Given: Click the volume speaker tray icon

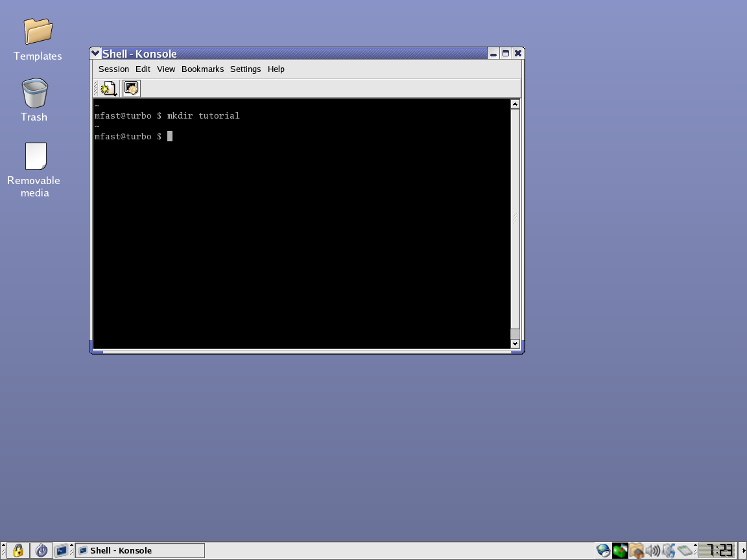Looking at the screenshot, I should click(x=652, y=550).
